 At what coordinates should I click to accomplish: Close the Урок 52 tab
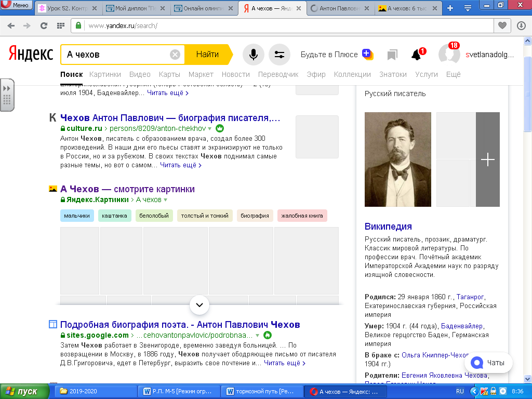(95, 8)
